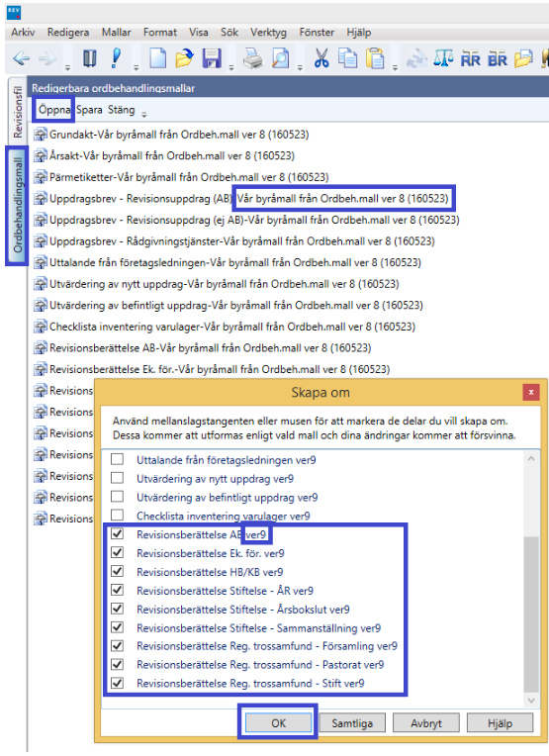Image resolution: width=549 pixels, height=756 pixels.
Task: Click the scissors cut icon
Action: pyautogui.click(x=321, y=58)
